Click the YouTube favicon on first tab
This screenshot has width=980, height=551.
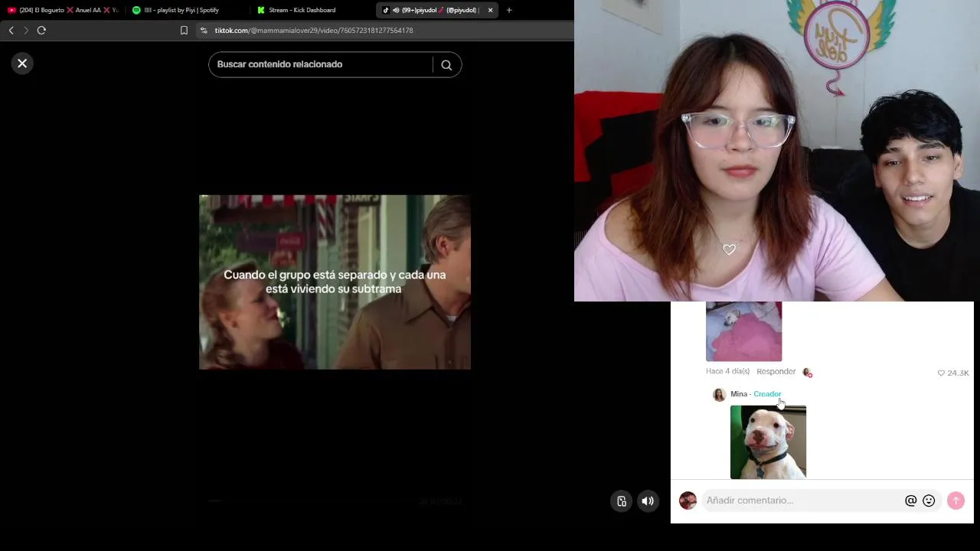pos(11,10)
